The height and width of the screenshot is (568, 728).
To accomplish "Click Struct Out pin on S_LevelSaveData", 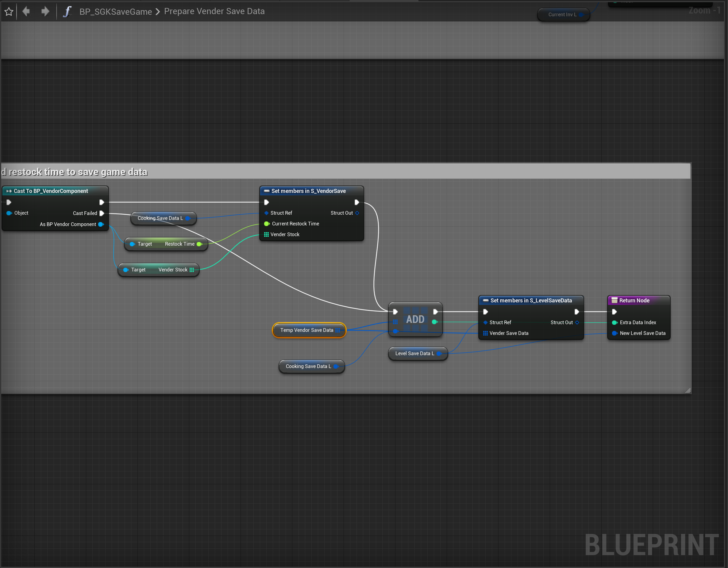I will tap(577, 323).
